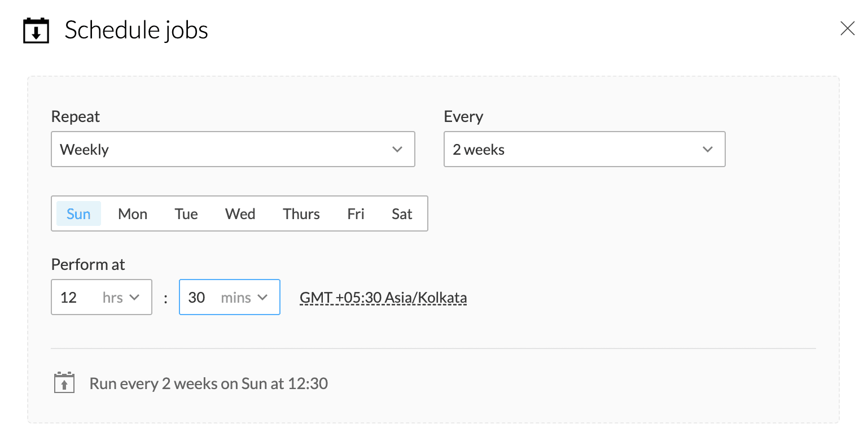Open the hours dropdown showing 12
The image size is (868, 445).
tap(101, 297)
